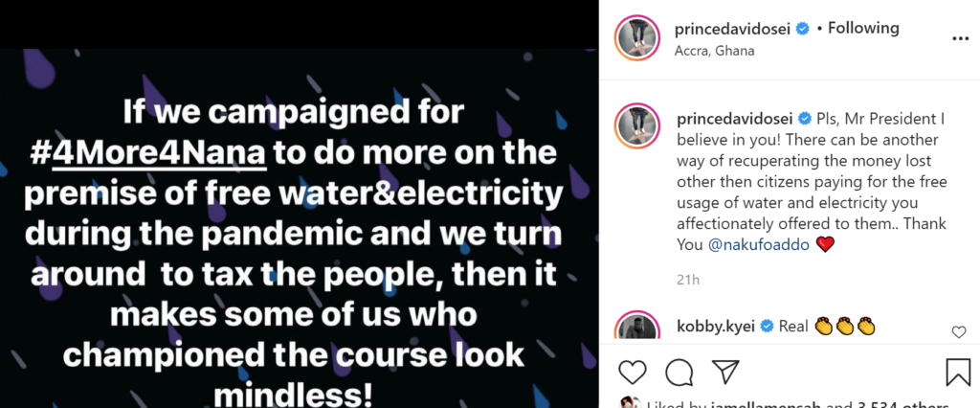Open princedavidosei profile picture in header
Viewport: 980px width, 408px height.
pyautogui.click(x=636, y=38)
